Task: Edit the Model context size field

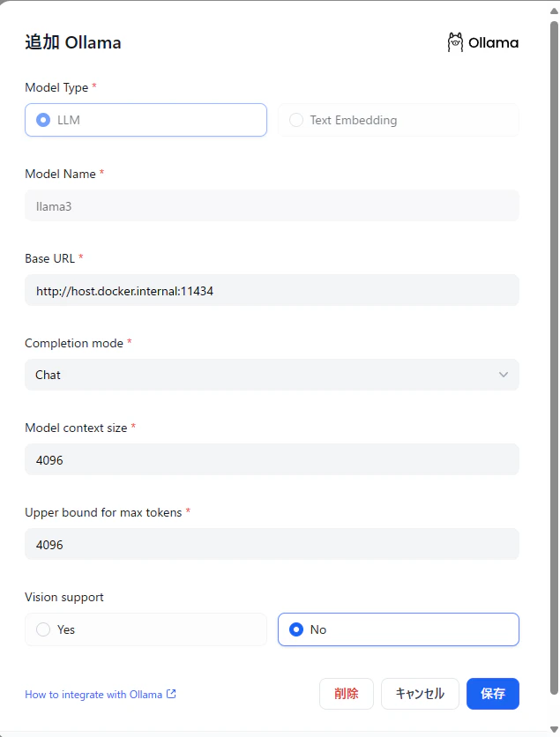Action: tap(272, 459)
